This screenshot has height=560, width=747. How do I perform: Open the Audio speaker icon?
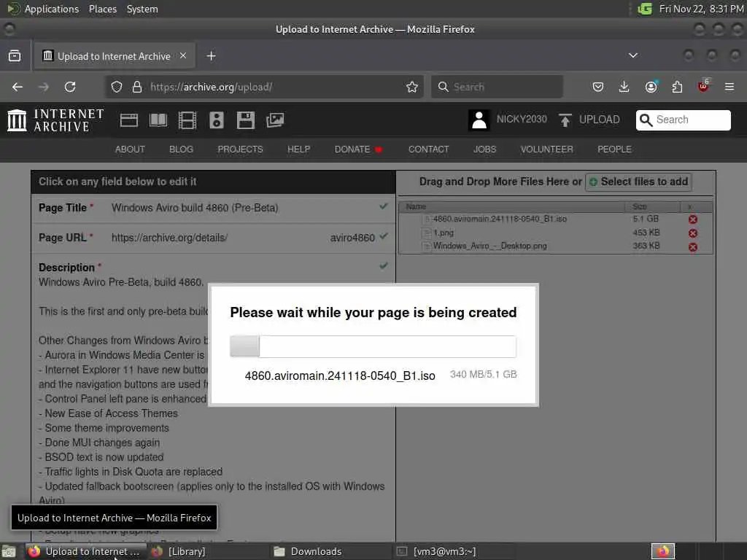216,120
